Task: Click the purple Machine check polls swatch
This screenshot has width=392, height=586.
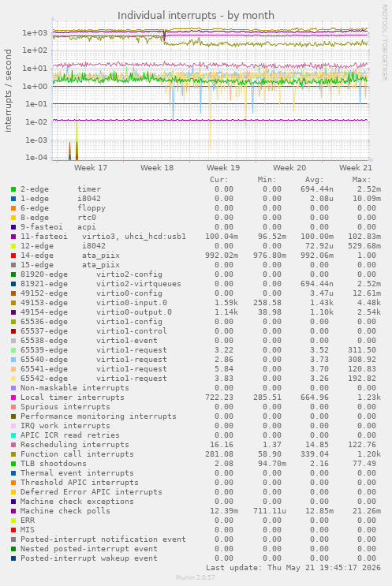Action: [13, 511]
